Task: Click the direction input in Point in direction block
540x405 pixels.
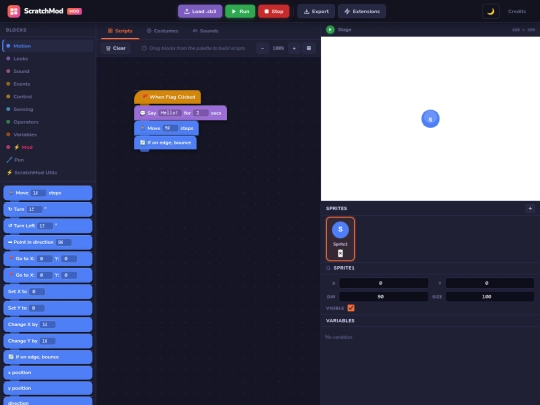Action: tap(63, 242)
